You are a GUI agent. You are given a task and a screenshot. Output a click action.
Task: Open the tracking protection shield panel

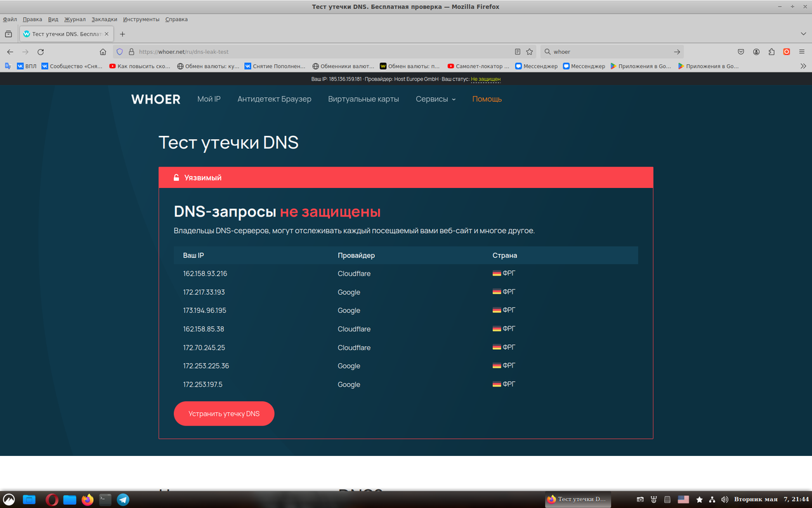tap(119, 52)
